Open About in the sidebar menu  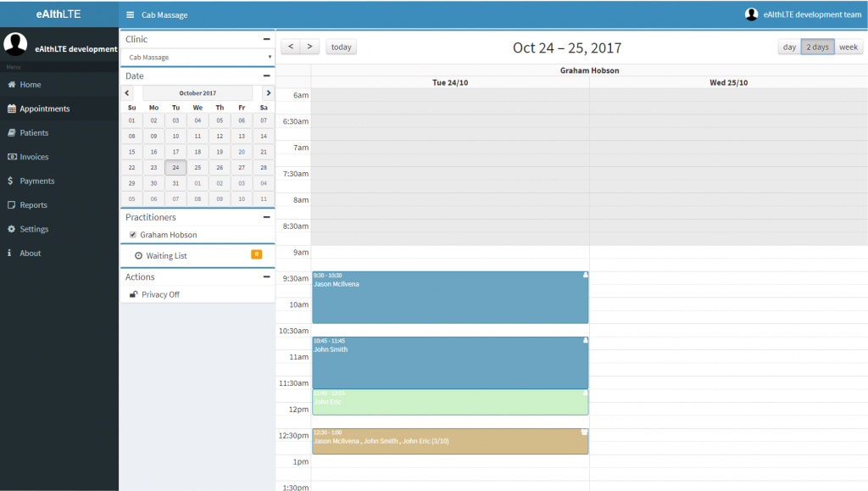59,253
